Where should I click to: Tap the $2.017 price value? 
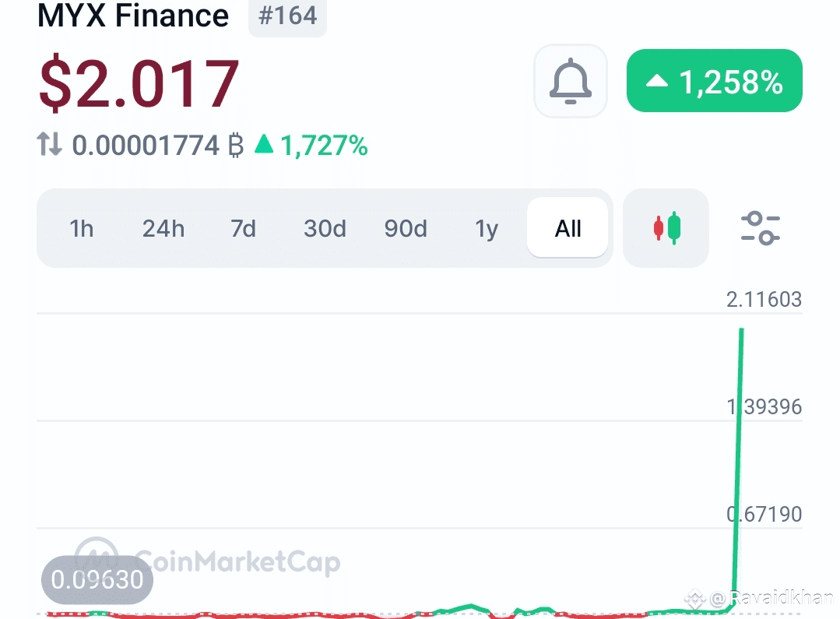tap(139, 84)
